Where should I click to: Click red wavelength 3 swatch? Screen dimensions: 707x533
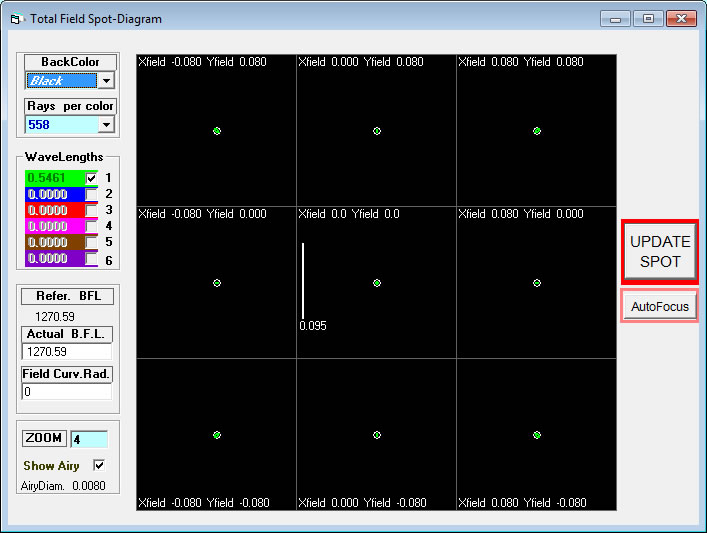tap(55, 210)
